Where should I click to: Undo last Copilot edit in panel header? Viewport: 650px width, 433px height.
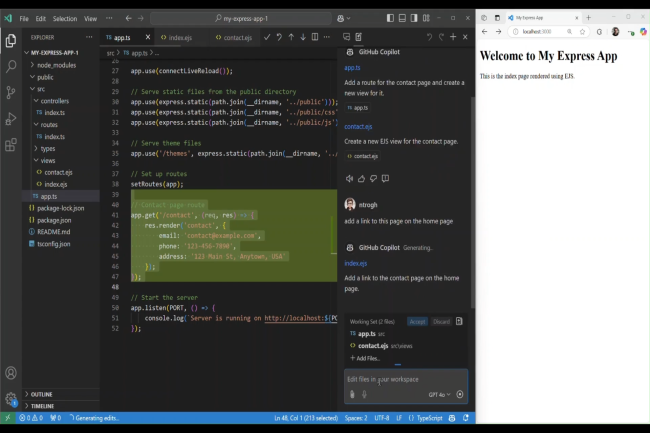pyautogui.click(x=429, y=37)
